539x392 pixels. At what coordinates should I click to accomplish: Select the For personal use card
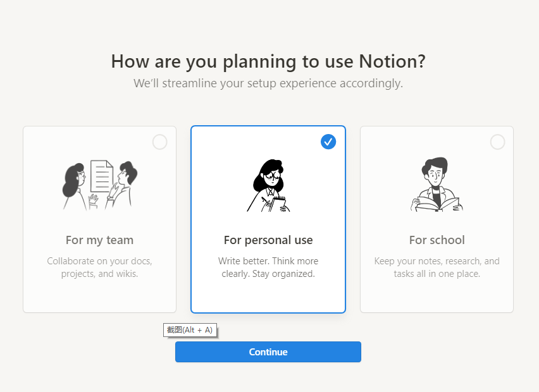[268, 218]
